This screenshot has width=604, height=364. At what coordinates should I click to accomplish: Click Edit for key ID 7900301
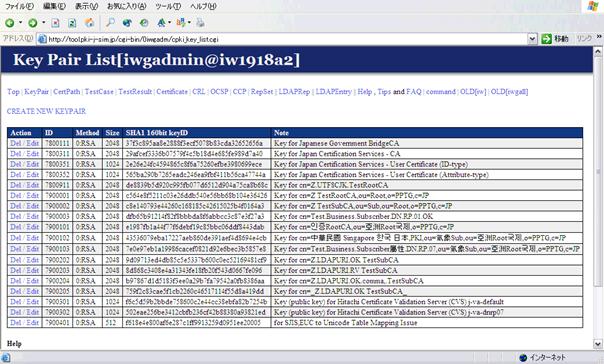pyautogui.click(x=33, y=302)
